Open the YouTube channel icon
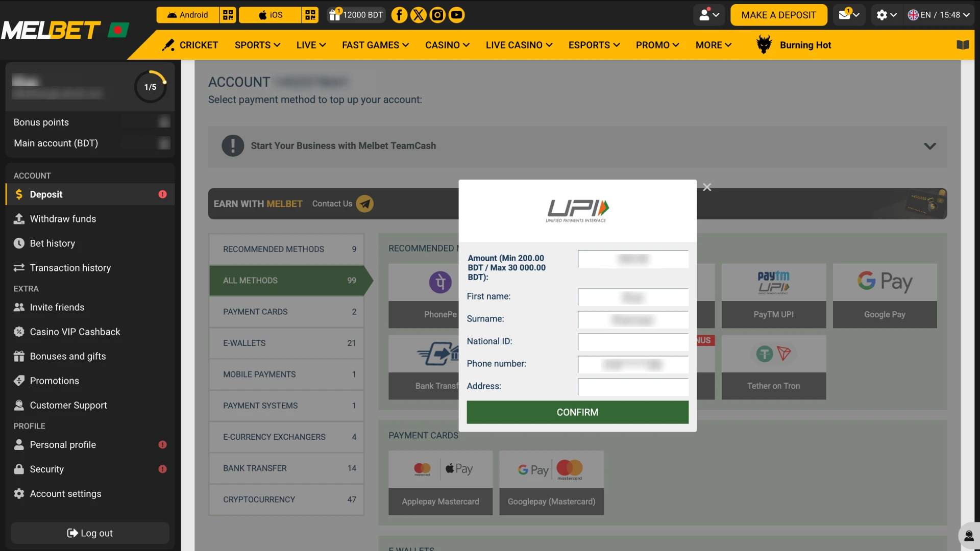 [x=456, y=15]
